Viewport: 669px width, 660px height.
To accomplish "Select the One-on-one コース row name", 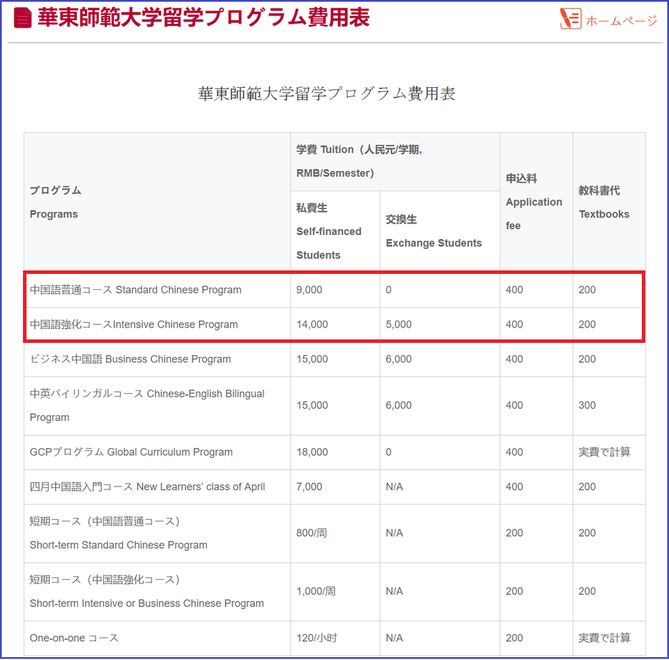I will pos(74,638).
